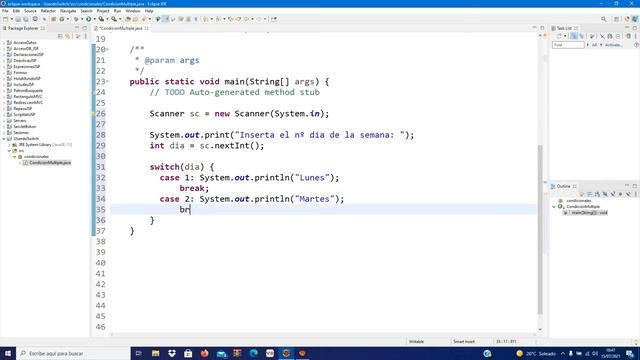
Task: Collapse the UsandoSwitch project
Action: click(4, 139)
